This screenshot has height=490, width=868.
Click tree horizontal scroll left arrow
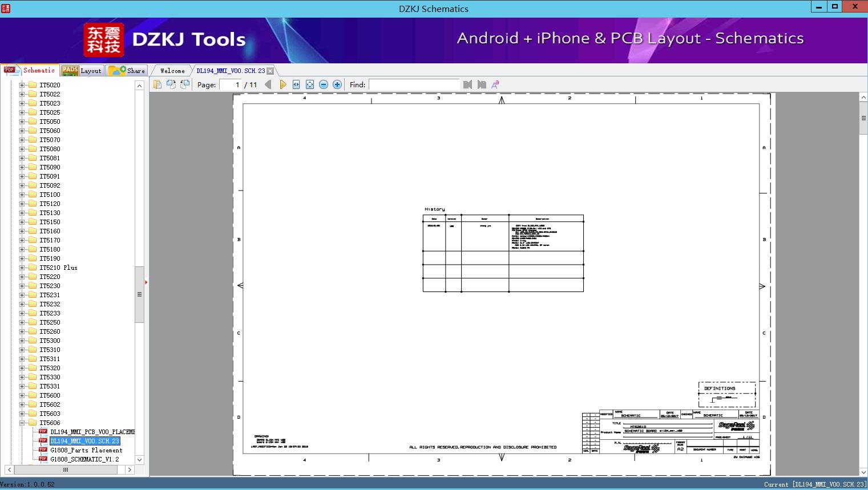coord(9,469)
